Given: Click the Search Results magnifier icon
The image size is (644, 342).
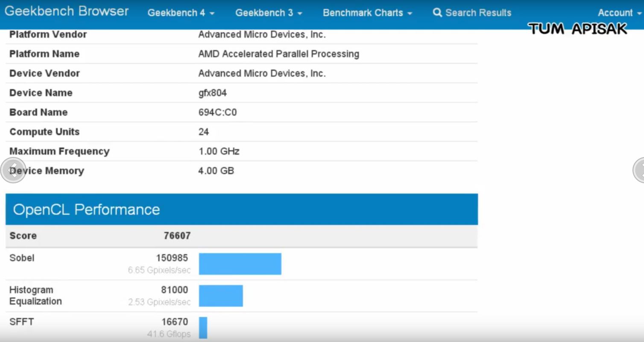Looking at the screenshot, I should tap(437, 12).
